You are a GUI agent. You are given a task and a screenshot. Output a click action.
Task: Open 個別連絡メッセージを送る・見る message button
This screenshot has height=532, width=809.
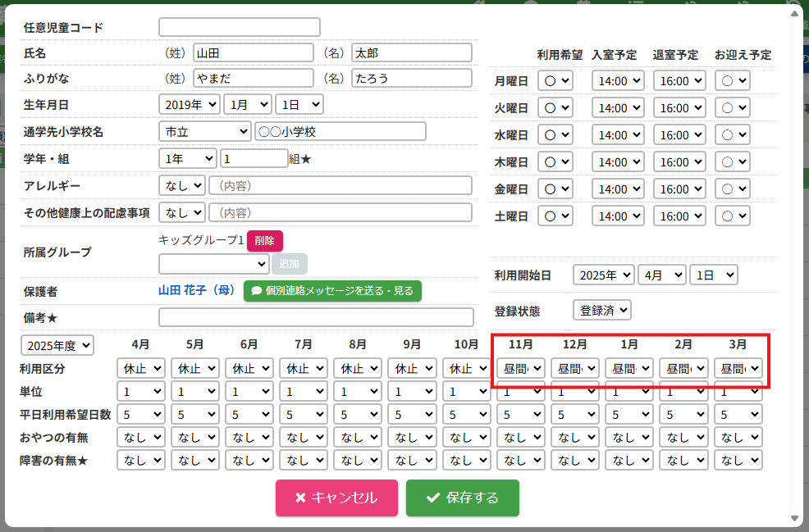[x=332, y=291]
